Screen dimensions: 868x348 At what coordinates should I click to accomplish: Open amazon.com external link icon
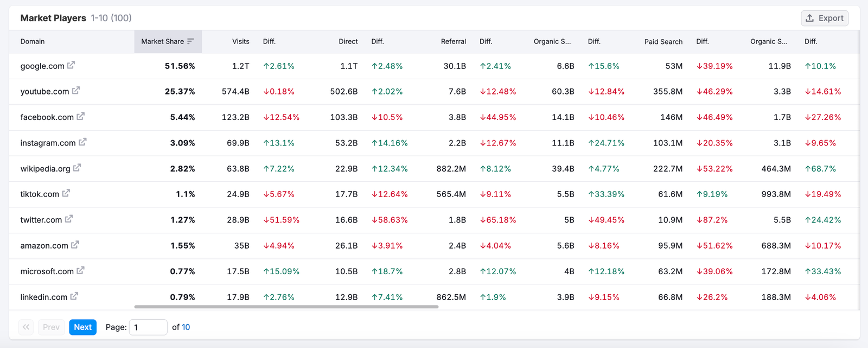click(x=75, y=245)
